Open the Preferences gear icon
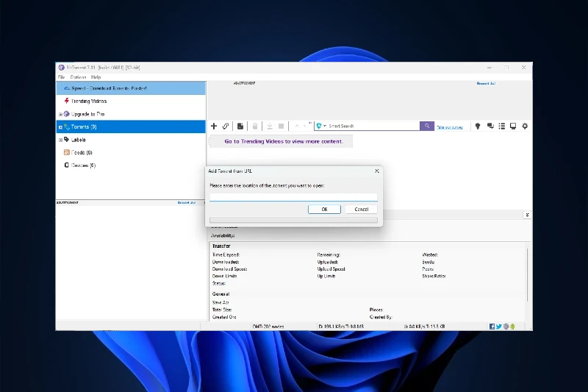Image resolution: width=588 pixels, height=392 pixels. tap(525, 126)
